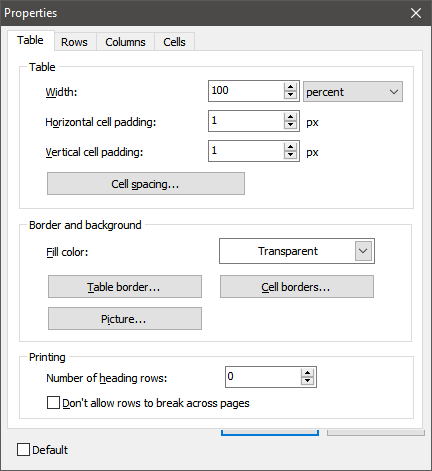Click the Table border button
This screenshot has height=471, width=432.
pos(125,287)
